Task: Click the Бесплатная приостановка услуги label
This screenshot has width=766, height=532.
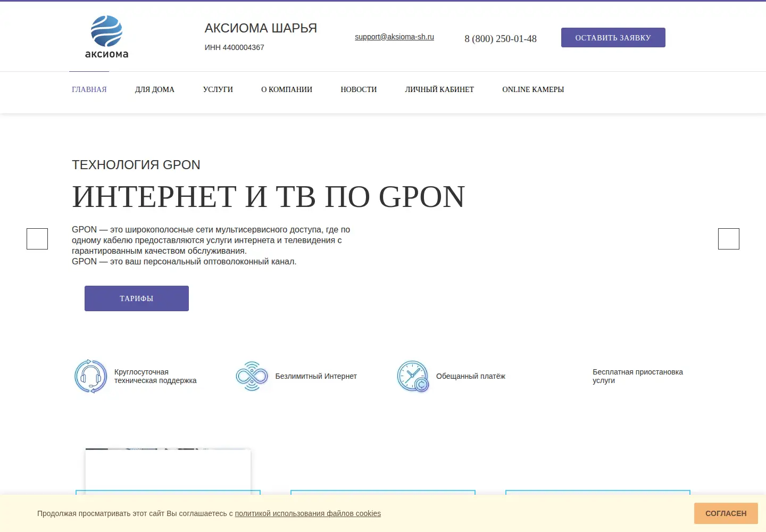Action: [638, 376]
